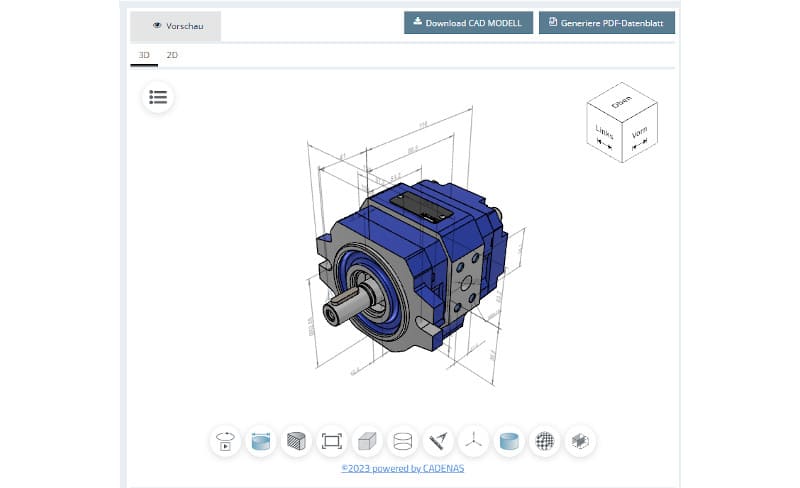This screenshot has width=800, height=488.
Task: Enable wireframe cylinder display mode
Action: click(x=403, y=440)
